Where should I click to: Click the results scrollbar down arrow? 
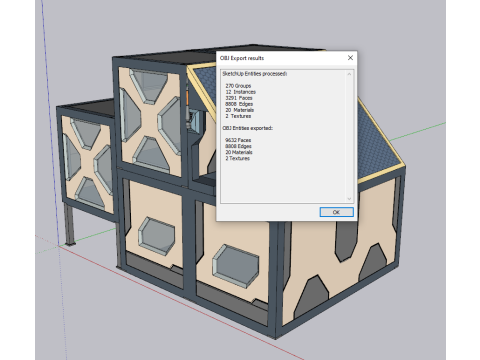click(349, 199)
